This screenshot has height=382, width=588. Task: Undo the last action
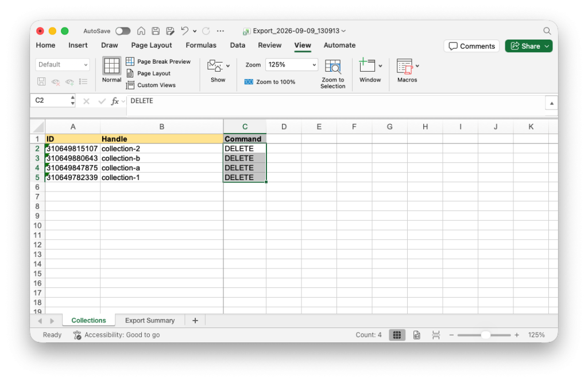click(184, 31)
